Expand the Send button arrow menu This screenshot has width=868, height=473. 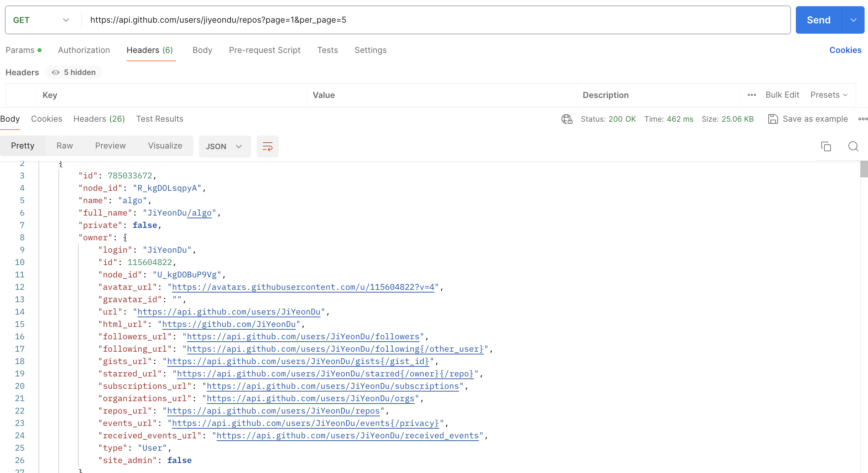(853, 20)
